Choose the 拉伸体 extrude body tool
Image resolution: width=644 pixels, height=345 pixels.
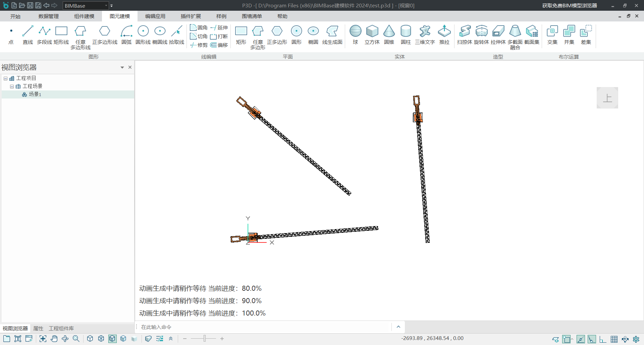click(x=498, y=35)
